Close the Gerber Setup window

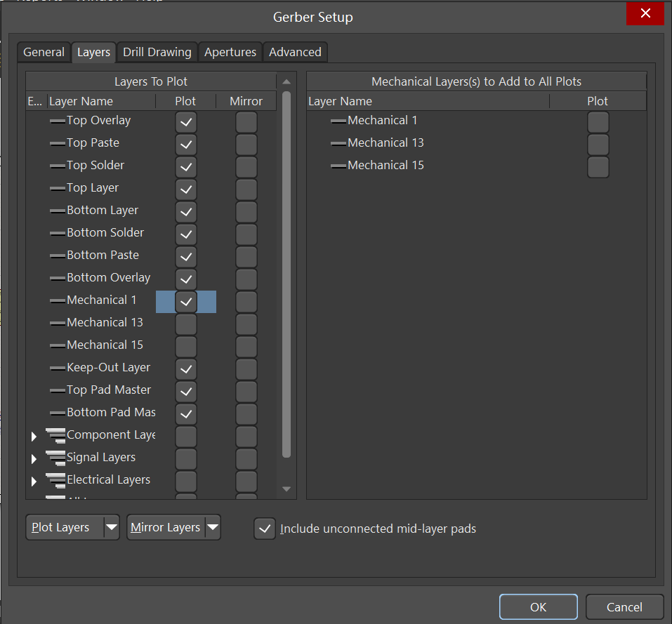pyautogui.click(x=645, y=13)
